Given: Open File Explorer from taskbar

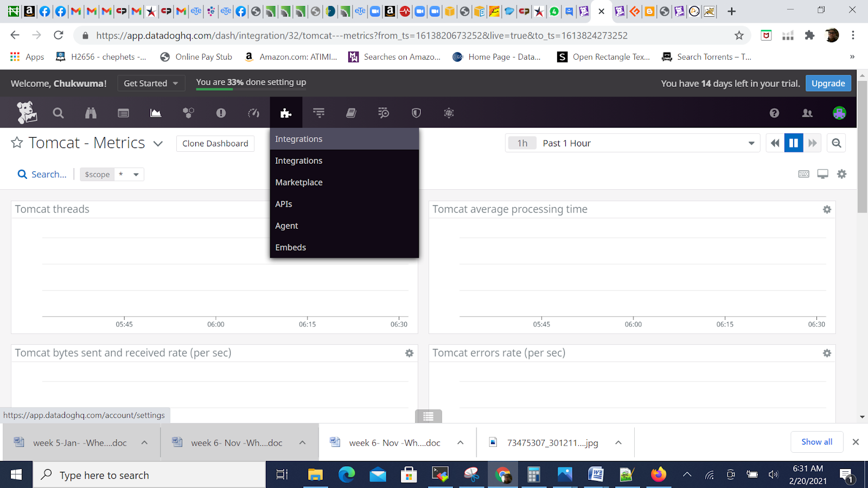Looking at the screenshot, I should (x=315, y=475).
